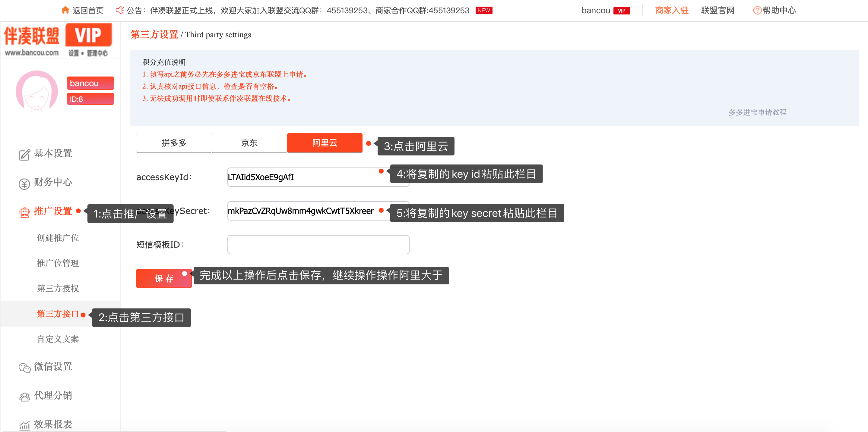Screen dimensions: 868x432
Task: Click the help question mark icon
Action: point(757,11)
